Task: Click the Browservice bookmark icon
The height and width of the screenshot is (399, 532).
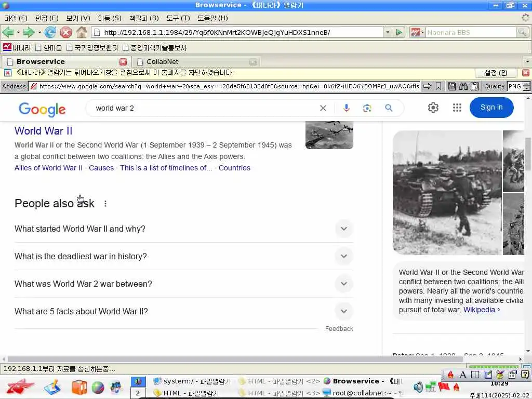Action: pos(438,86)
